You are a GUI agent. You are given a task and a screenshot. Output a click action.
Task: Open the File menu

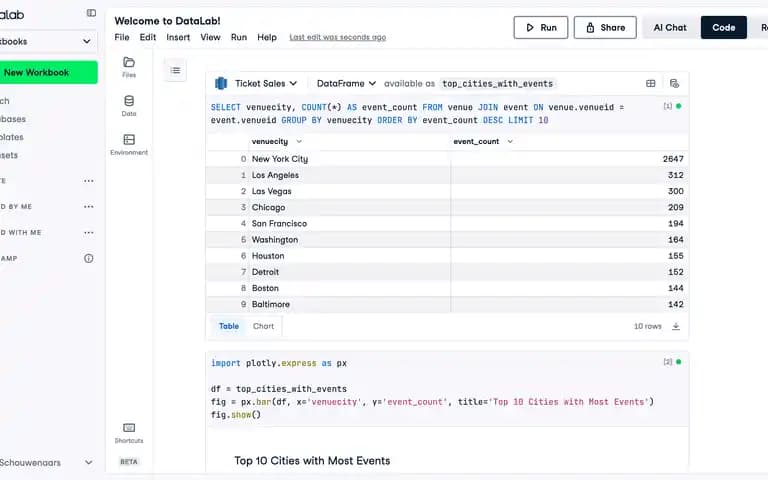point(121,37)
